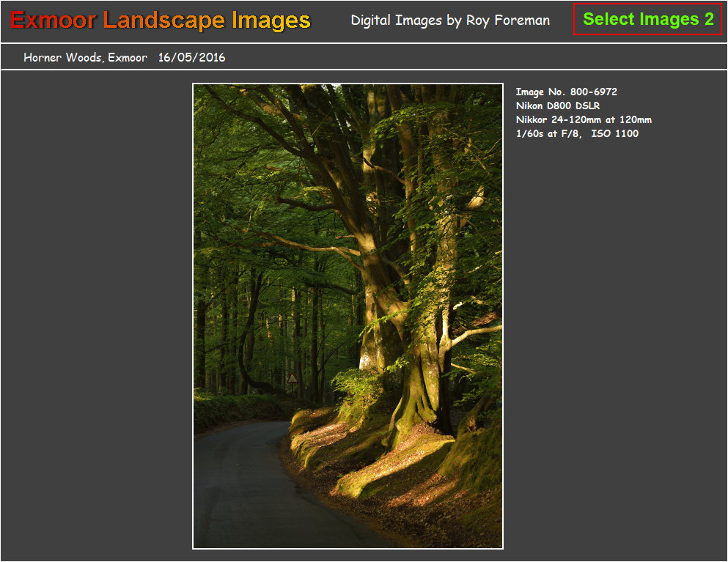
Task: Open the Select Images 2 navigation link
Action: click(x=646, y=20)
